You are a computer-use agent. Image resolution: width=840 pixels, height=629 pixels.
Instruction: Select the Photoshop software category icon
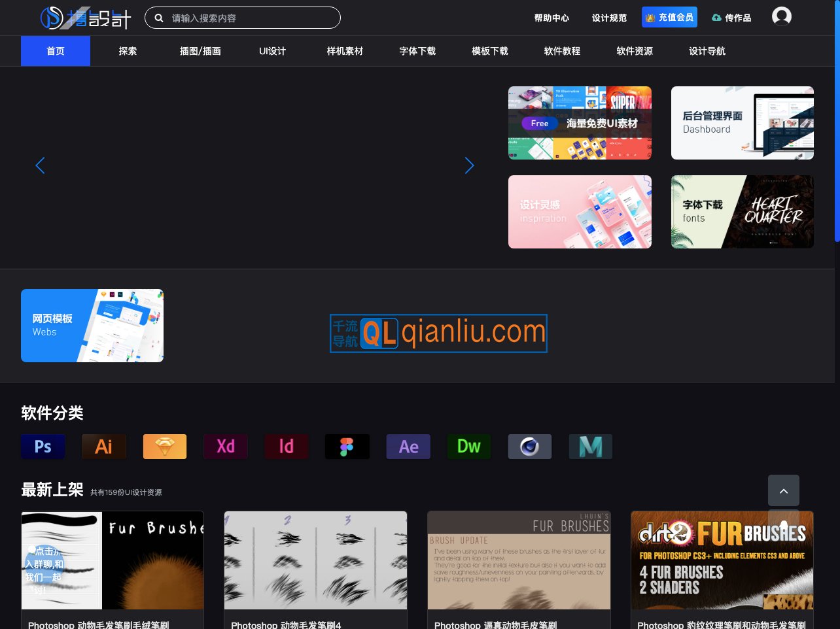coord(43,447)
